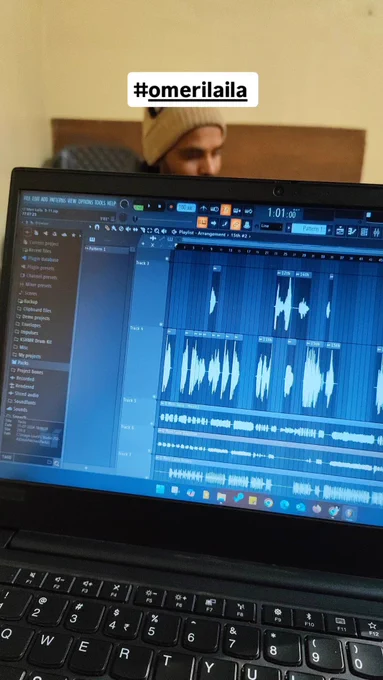Open Microsoft Edge from the taskbar
Viewport: 383px width, 680px height.
tap(285, 504)
